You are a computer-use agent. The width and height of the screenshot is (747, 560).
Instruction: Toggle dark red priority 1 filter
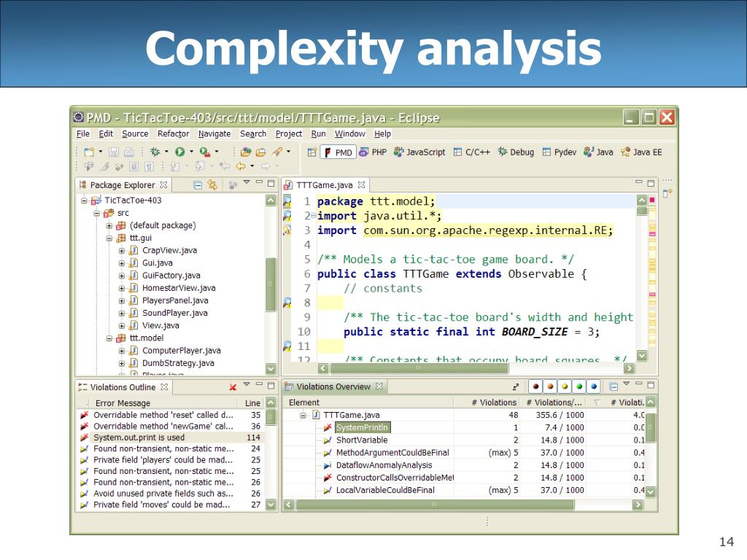click(x=535, y=386)
